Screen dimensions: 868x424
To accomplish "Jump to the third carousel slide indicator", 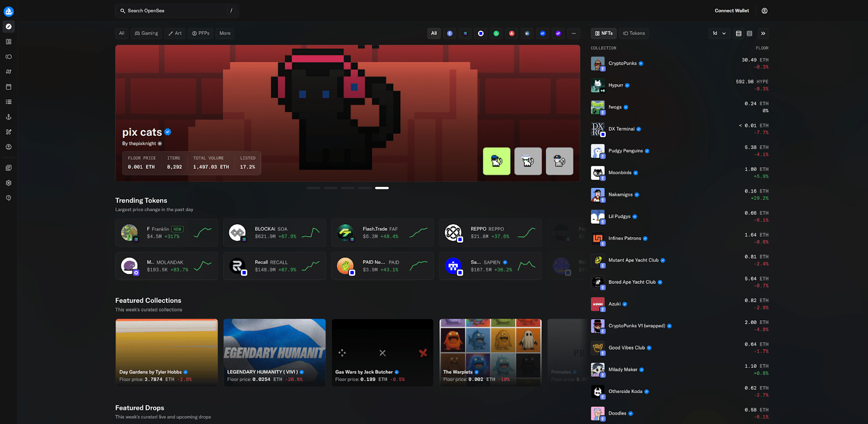I will (348, 188).
